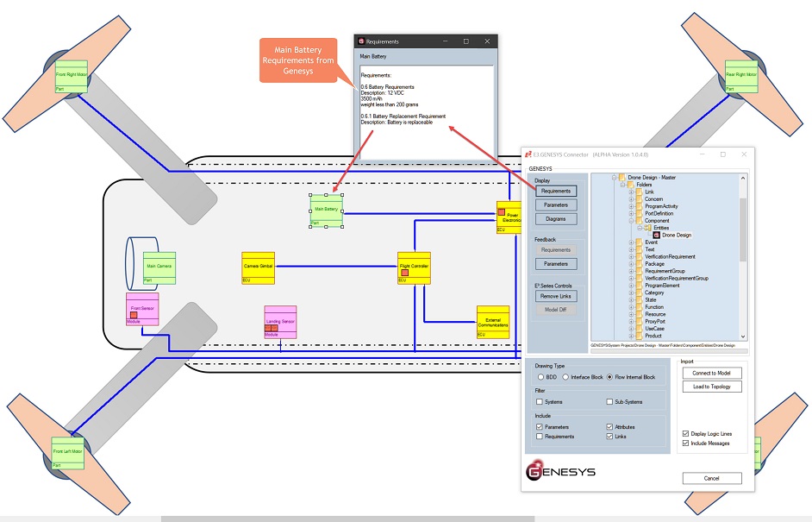Enable the Systems filter checkbox
This screenshot has width=812, height=522.
tap(540, 402)
